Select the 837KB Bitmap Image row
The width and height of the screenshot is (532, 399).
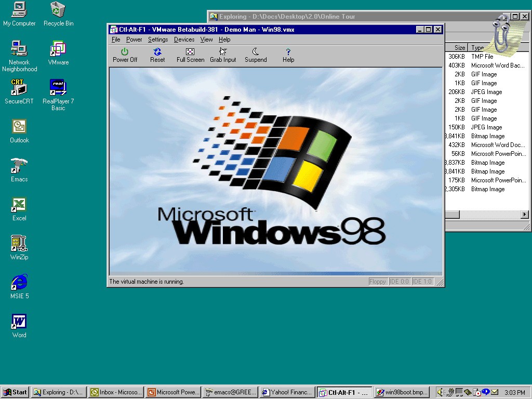[487, 163]
